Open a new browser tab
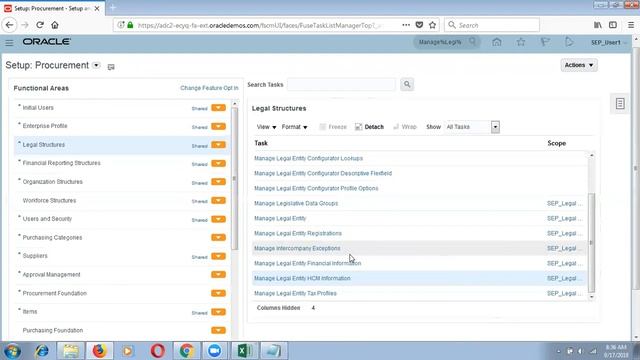 [x=113, y=8]
